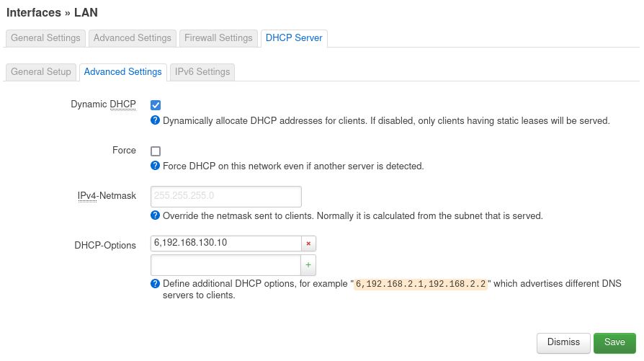Select the blue Advanced Settings sub-tab
The image size is (644, 361).
122,72
